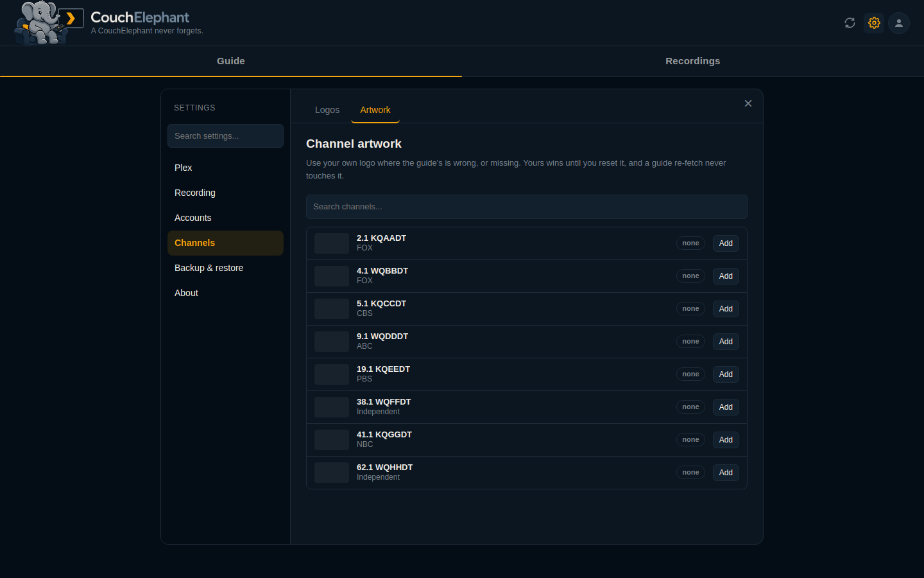Add artwork for 5.1 KQCCDT
Viewport: 924px width, 578px height.
coord(726,309)
